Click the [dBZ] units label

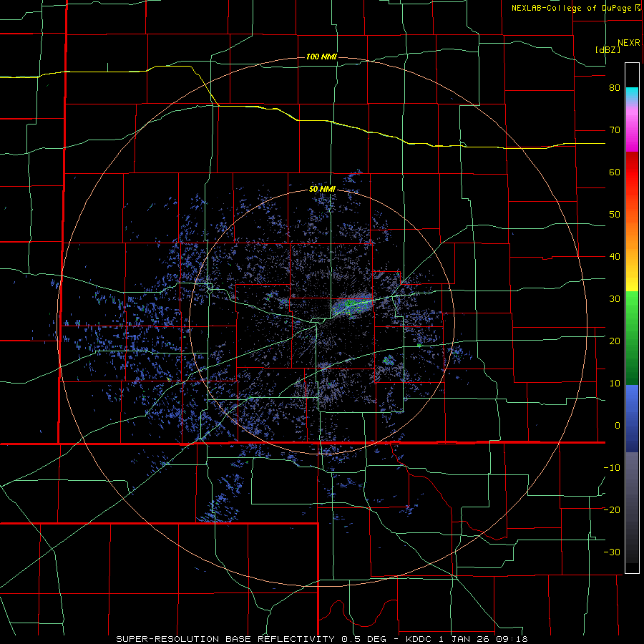pos(608,49)
